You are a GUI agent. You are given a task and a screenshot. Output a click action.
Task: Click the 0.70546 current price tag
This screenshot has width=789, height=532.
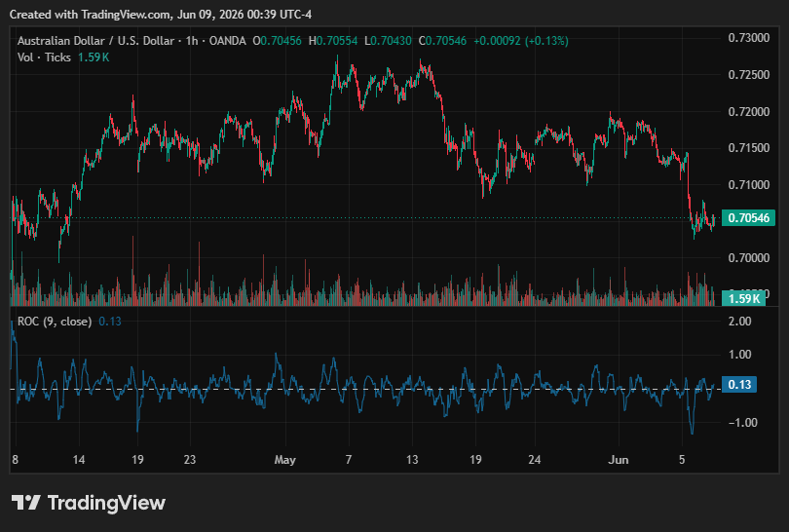748,218
